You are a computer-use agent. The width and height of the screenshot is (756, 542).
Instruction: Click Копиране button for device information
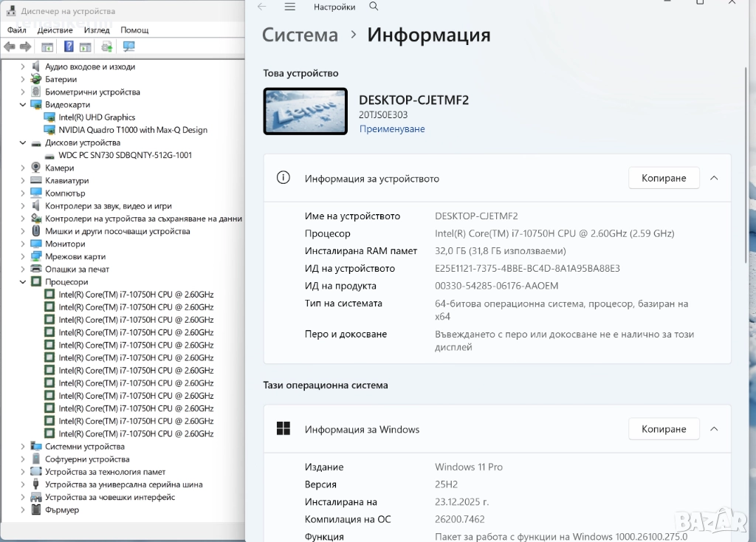tap(663, 178)
